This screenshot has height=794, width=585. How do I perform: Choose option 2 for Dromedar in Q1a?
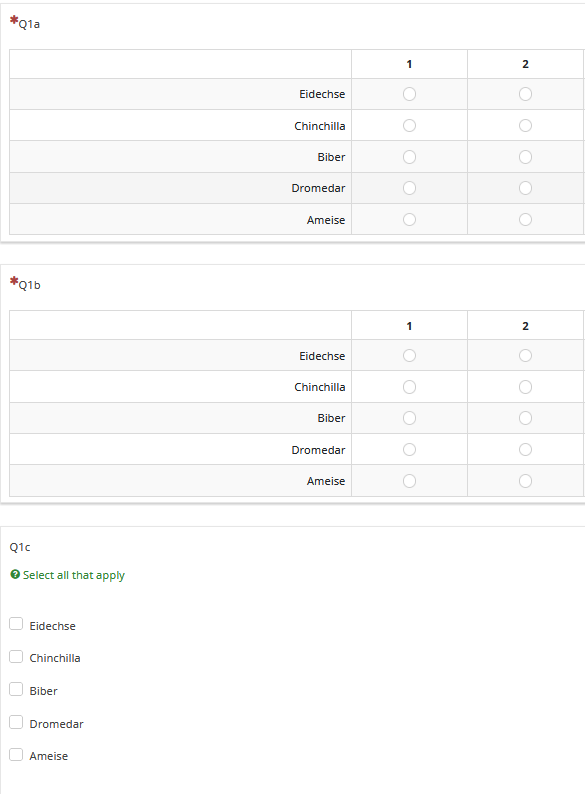[x=525, y=188]
